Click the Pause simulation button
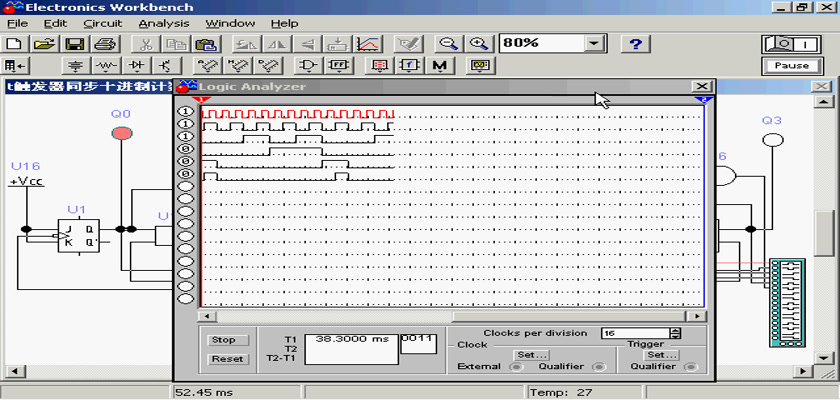 [791, 66]
